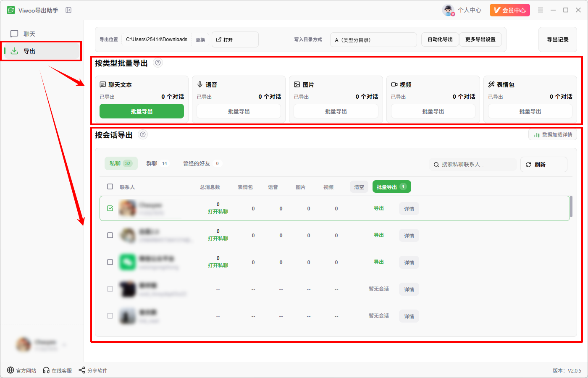Click 批量导出 under 图片
The width and height of the screenshot is (588, 378).
(x=336, y=111)
